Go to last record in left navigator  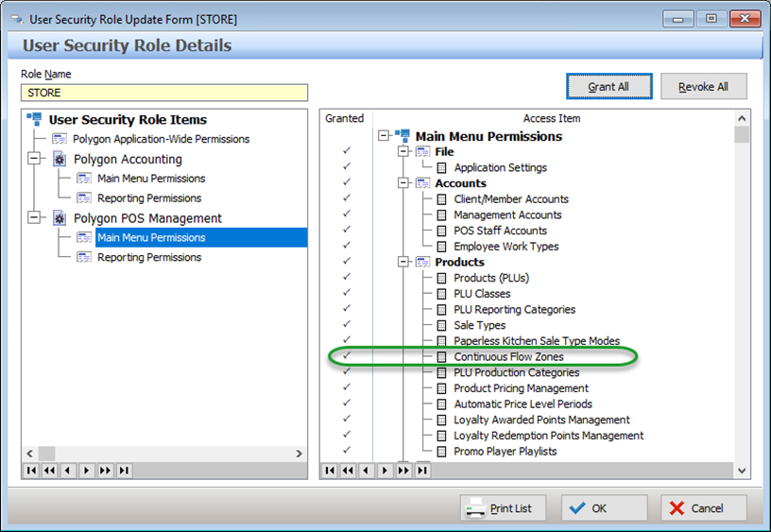(x=124, y=471)
